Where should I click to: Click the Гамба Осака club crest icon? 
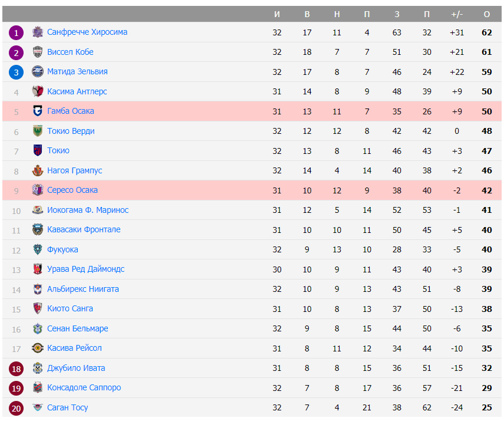point(38,111)
